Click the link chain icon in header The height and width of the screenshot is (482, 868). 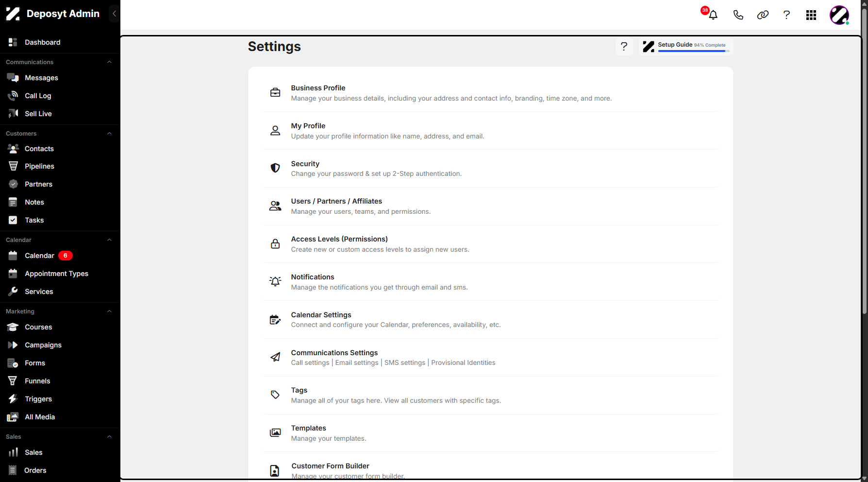[763, 15]
